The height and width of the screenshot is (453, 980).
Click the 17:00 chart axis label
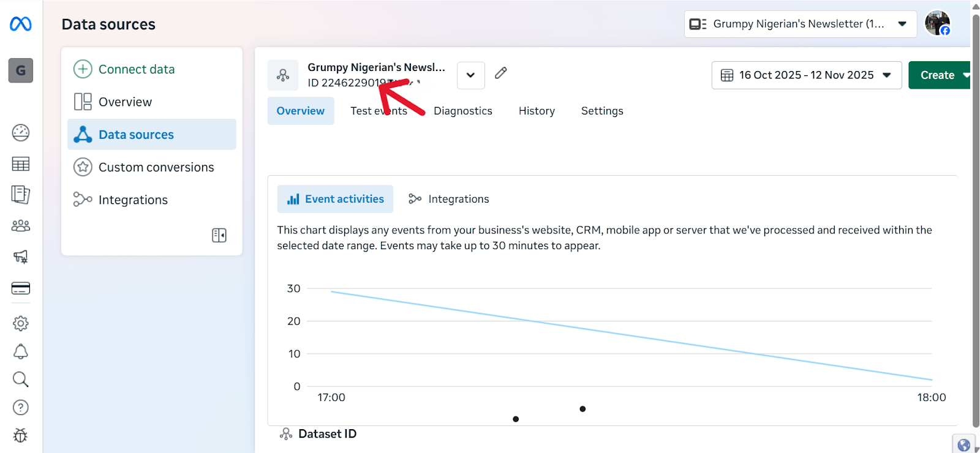tap(331, 397)
